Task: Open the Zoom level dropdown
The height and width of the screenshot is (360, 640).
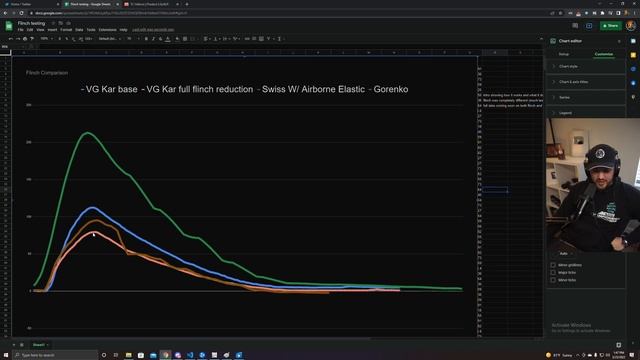Action: point(47,39)
